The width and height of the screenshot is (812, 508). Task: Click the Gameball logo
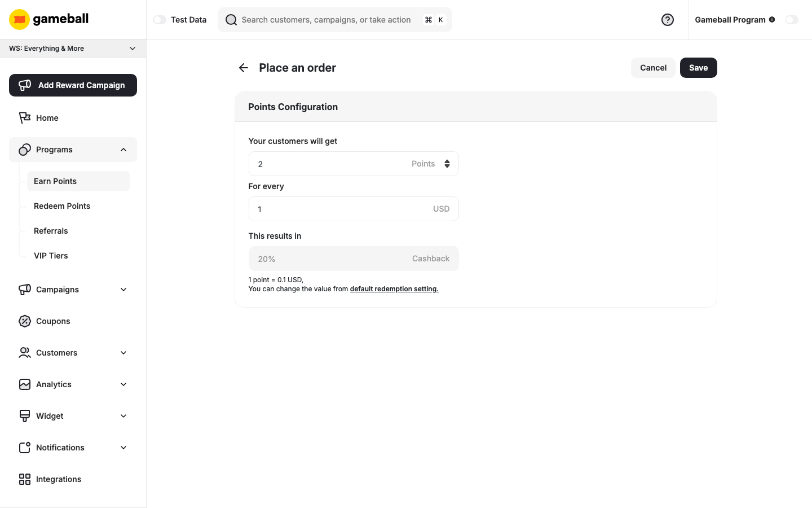(48, 19)
